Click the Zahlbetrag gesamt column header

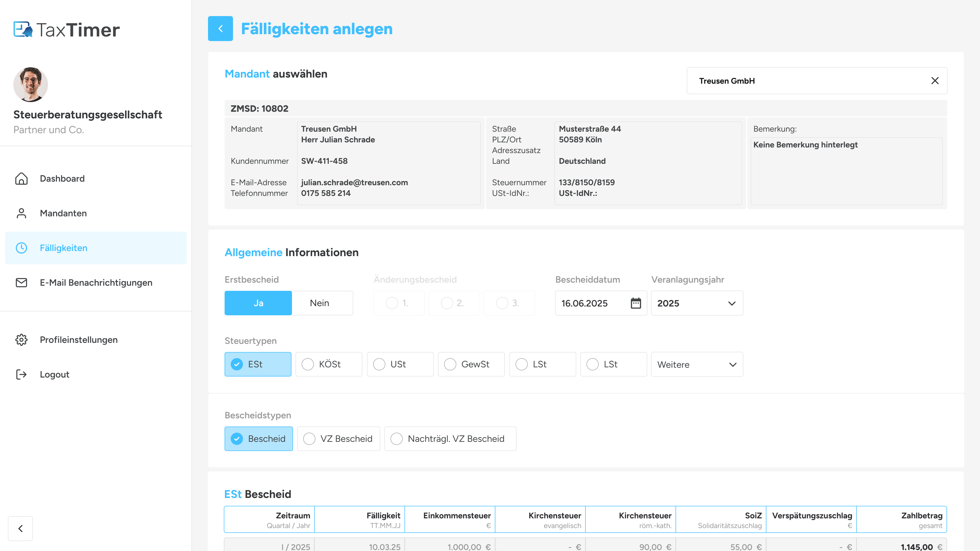point(902,519)
